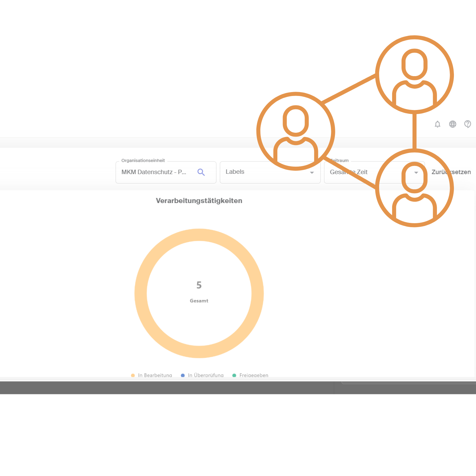
Task: Click the globe language icon
Action: [x=453, y=124]
